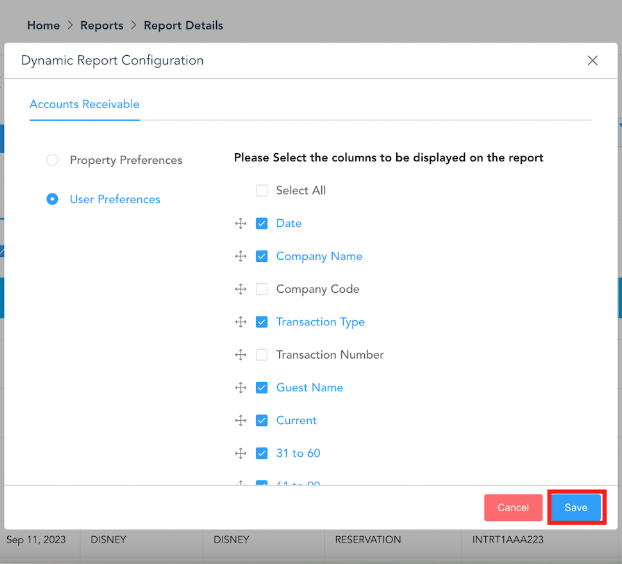The image size is (622, 564).
Task: Select the User Preferences radio option
Action: pos(53,199)
